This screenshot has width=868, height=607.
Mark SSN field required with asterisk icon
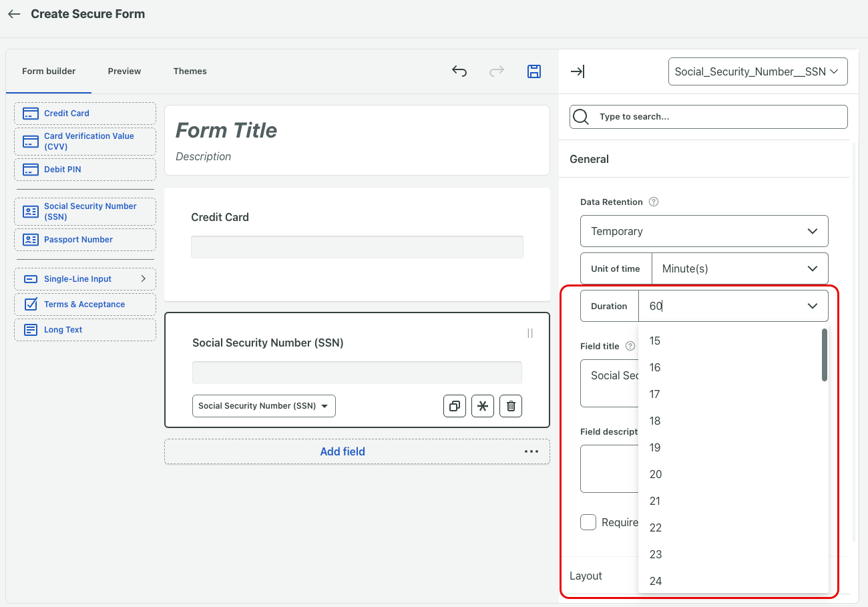tap(483, 406)
